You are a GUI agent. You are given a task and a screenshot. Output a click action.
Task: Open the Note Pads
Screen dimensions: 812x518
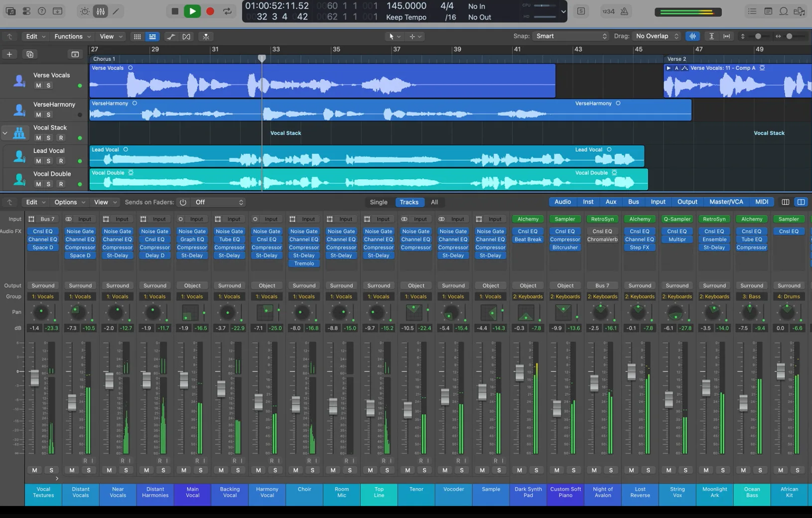pos(768,11)
